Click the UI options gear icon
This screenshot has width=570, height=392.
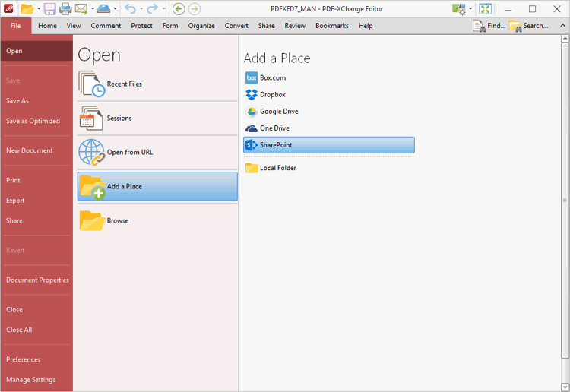tap(459, 9)
